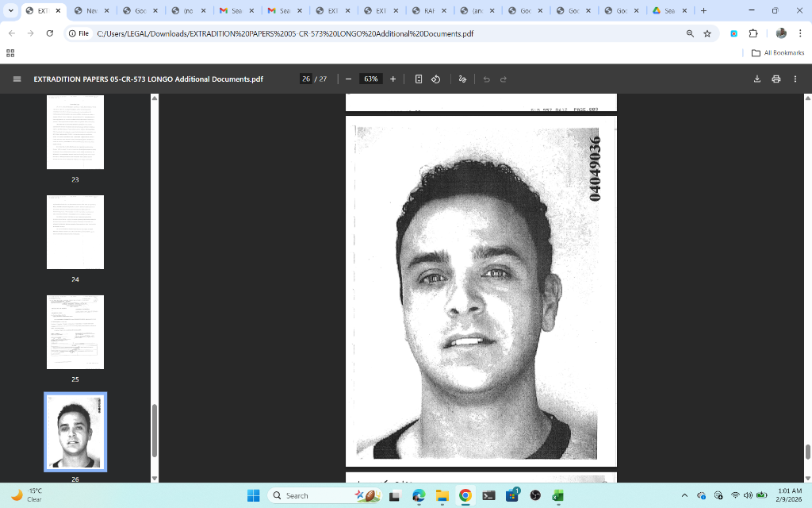Toggle the PDF sidebar menu icon
This screenshot has width=812, height=508.
(x=17, y=79)
